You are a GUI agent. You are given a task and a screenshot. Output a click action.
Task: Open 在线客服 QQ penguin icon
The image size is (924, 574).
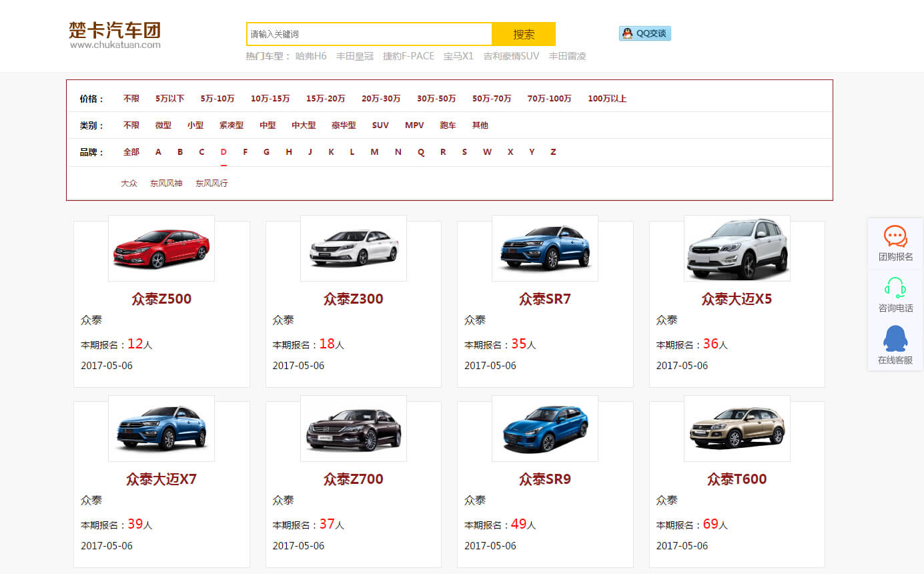[895, 339]
